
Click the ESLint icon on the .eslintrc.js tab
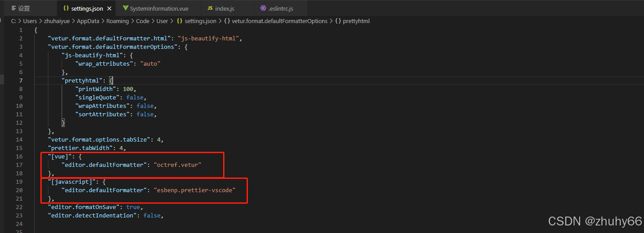[263, 8]
